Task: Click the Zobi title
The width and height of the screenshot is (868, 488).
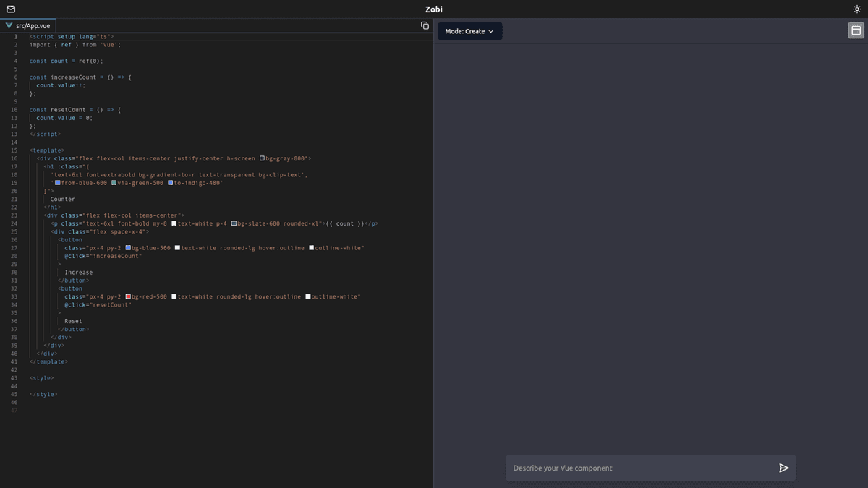Action: tap(434, 9)
